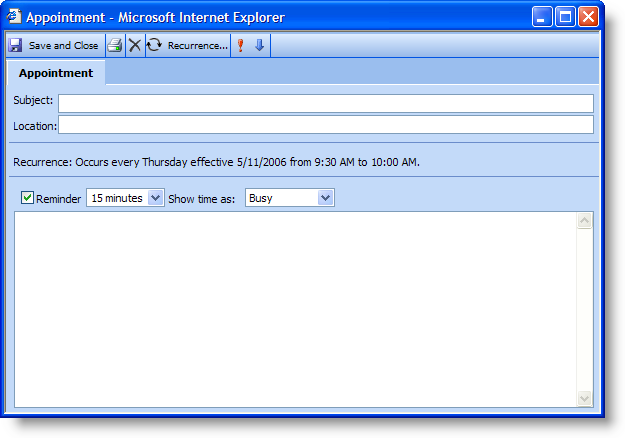
Task: Mark as high importance with red exclamation
Action: (x=240, y=46)
